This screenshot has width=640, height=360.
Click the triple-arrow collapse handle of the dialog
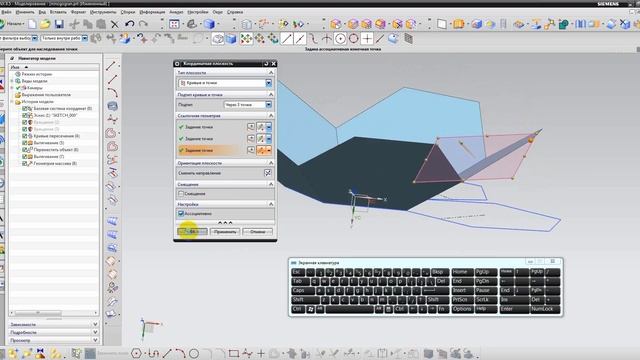pos(225,223)
